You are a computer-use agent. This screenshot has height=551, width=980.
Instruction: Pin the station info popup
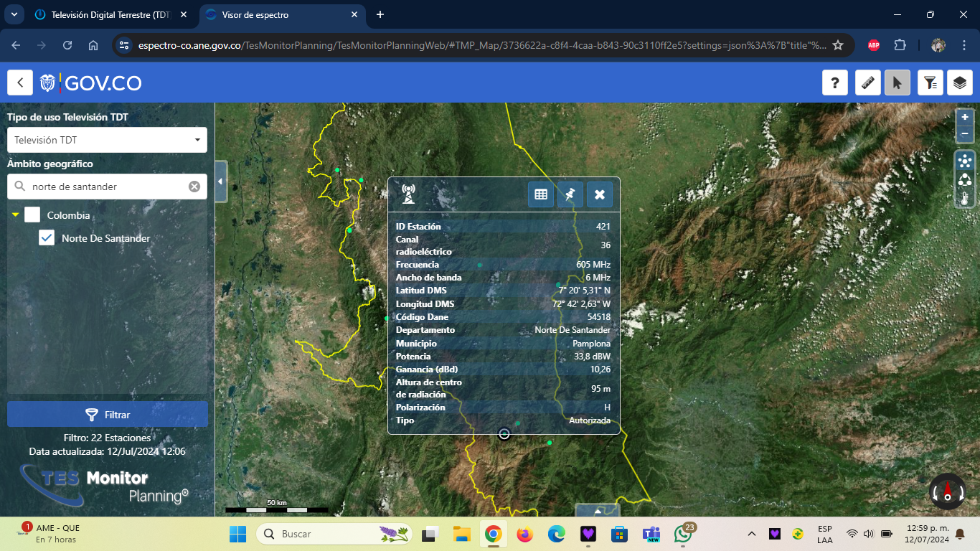570,194
